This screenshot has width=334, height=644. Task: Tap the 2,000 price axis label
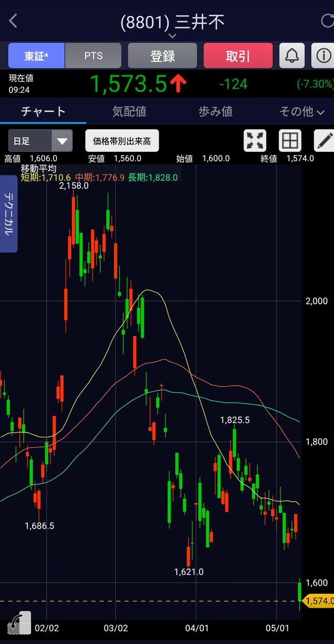pos(316,301)
